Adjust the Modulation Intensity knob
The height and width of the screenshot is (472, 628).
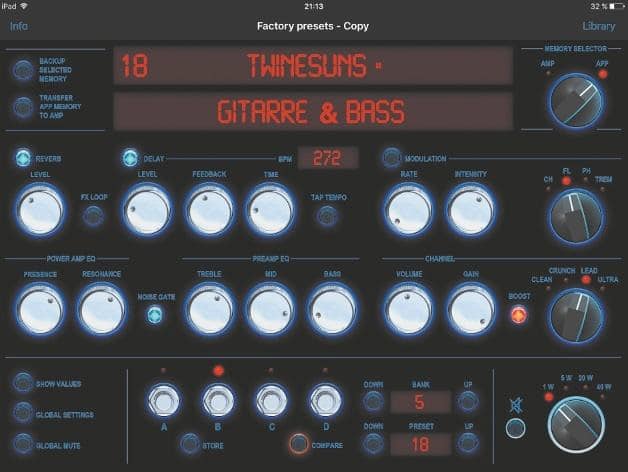471,210
